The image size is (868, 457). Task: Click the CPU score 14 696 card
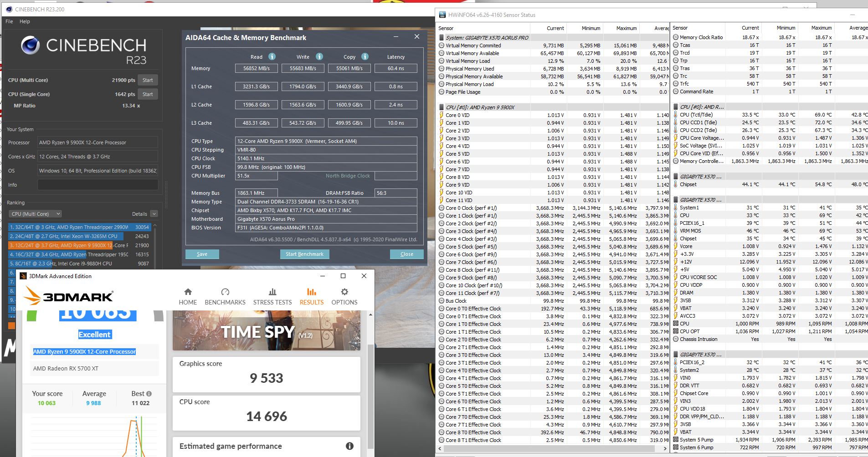pos(267,413)
